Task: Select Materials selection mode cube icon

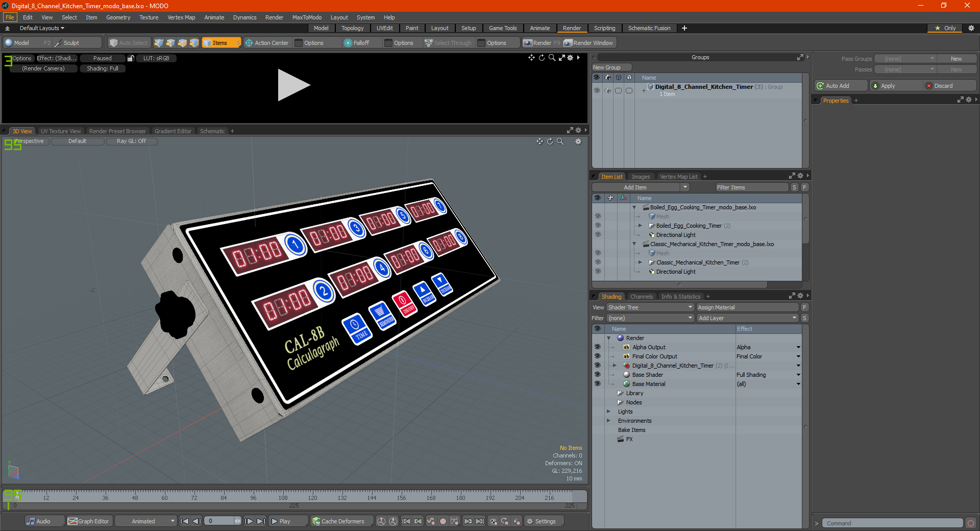Action: click(x=194, y=43)
